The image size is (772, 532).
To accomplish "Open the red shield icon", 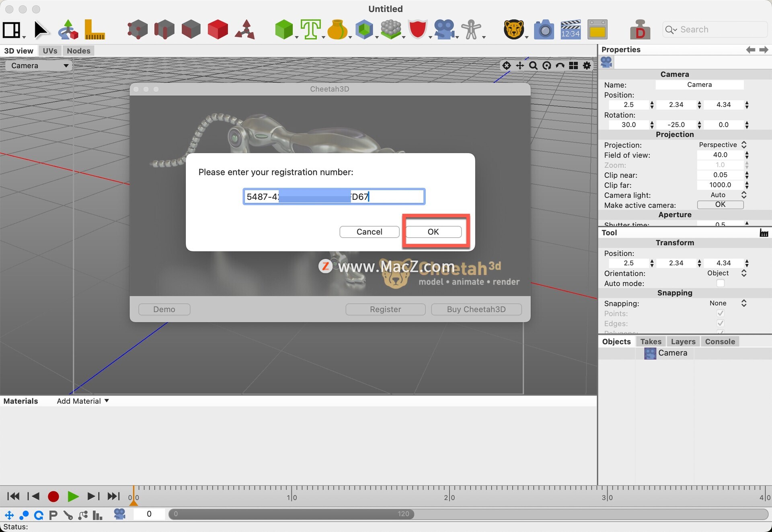I will click(x=417, y=30).
